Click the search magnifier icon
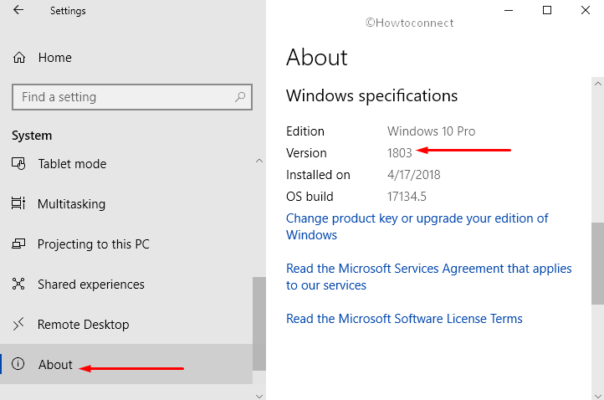This screenshot has height=400, width=604. point(240,97)
